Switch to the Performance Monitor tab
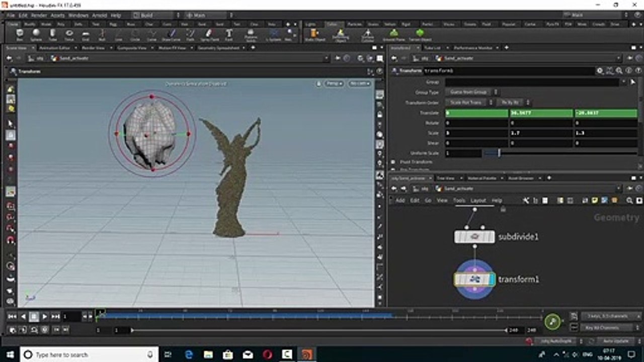This screenshot has width=644, height=362. pyautogui.click(x=473, y=48)
